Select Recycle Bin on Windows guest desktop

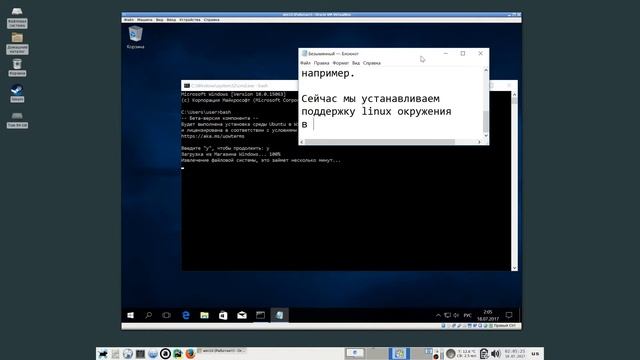click(136, 37)
